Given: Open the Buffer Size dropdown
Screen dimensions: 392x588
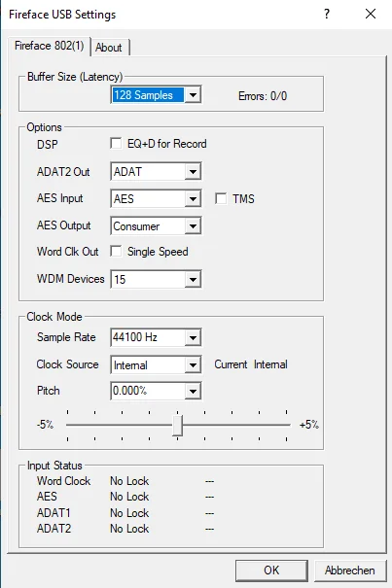Looking at the screenshot, I should coord(156,95).
